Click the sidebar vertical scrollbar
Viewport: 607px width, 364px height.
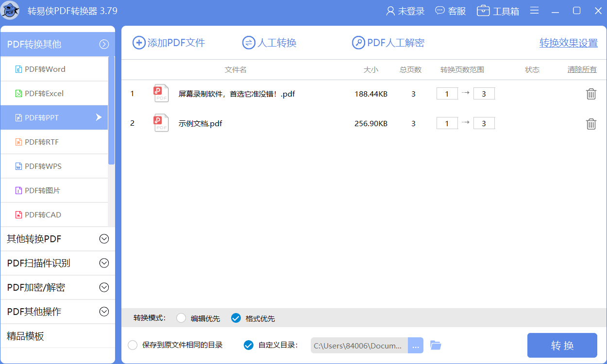(111, 111)
